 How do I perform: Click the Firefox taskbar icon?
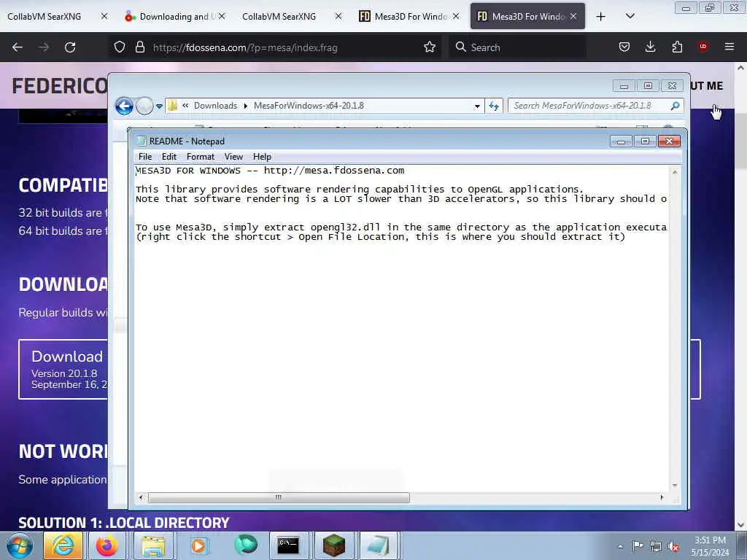(107, 545)
